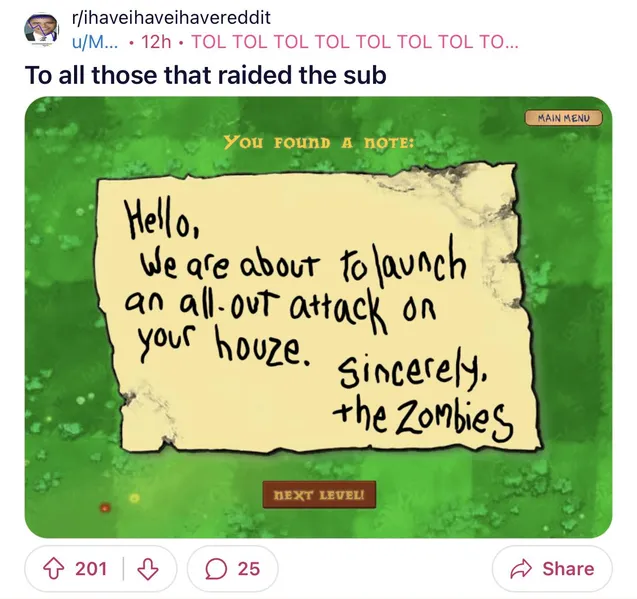Image resolution: width=637 pixels, height=599 pixels.
Task: Click the You Found A Note heading
Action: pyautogui.click(x=319, y=143)
